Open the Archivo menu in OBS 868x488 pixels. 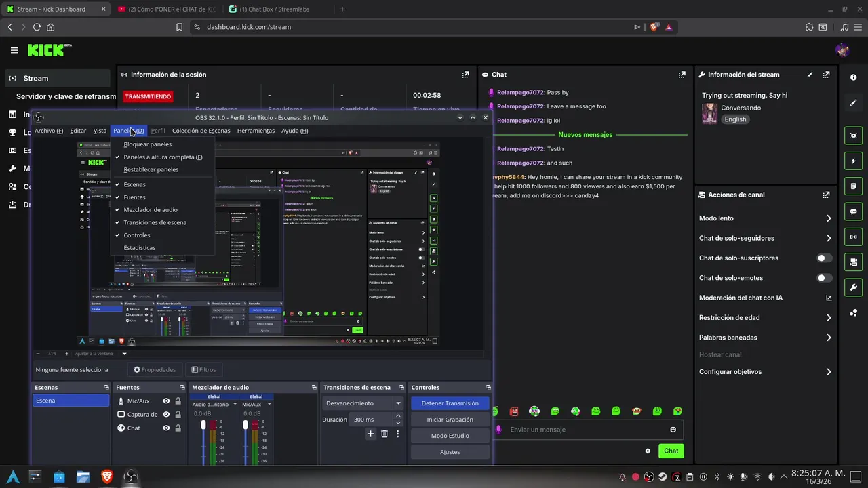49,131
